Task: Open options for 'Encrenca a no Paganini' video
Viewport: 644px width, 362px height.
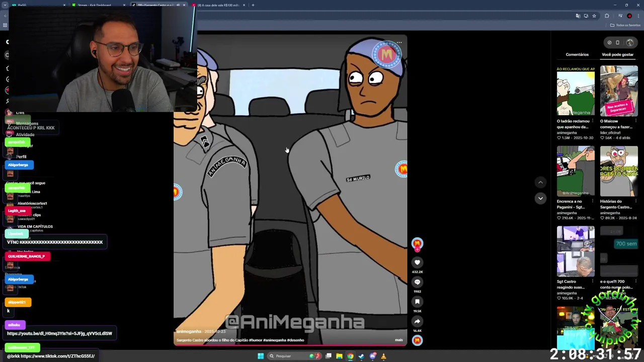Action: tap(593, 202)
